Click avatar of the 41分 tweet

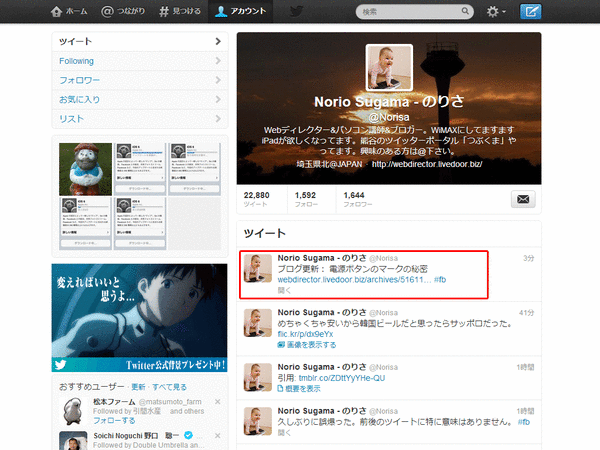[x=258, y=323]
